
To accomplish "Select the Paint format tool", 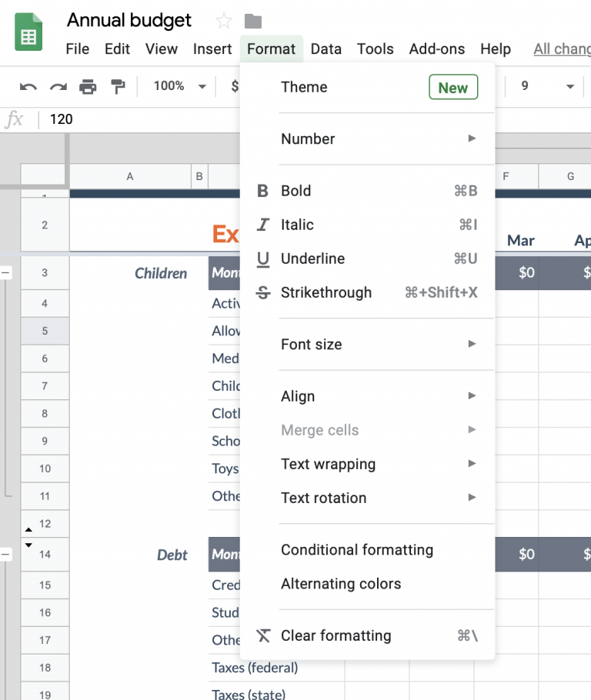I will pyautogui.click(x=117, y=86).
